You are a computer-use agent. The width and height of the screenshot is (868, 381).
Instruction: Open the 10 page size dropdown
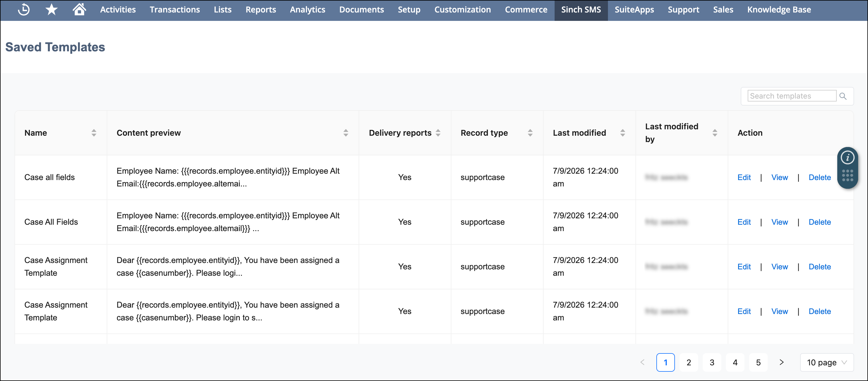pos(827,362)
